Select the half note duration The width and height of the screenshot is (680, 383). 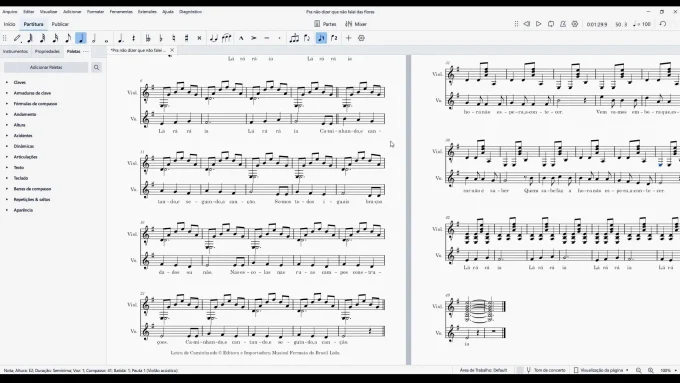coord(94,38)
